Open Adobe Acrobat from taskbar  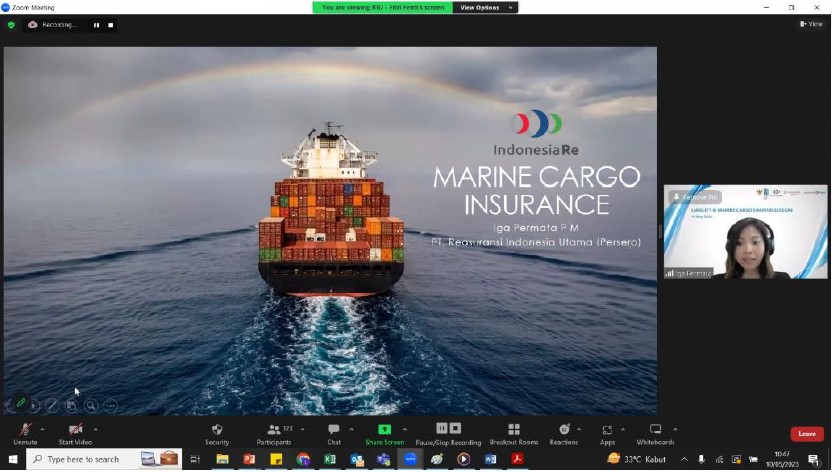[x=517, y=459]
